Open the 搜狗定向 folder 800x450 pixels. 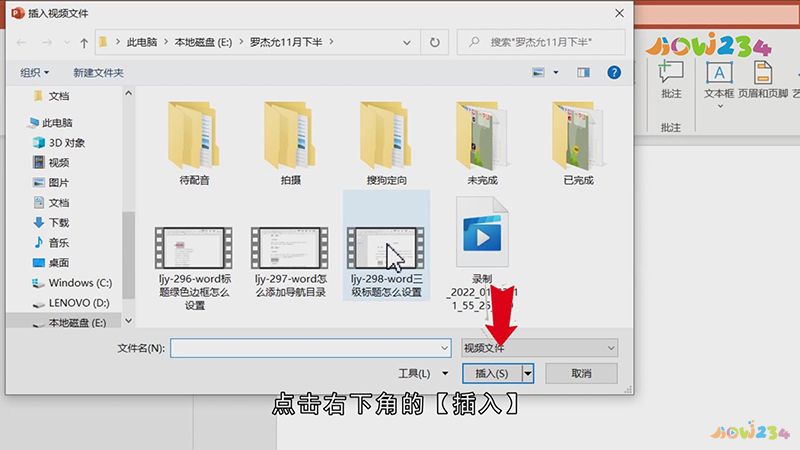pos(386,143)
